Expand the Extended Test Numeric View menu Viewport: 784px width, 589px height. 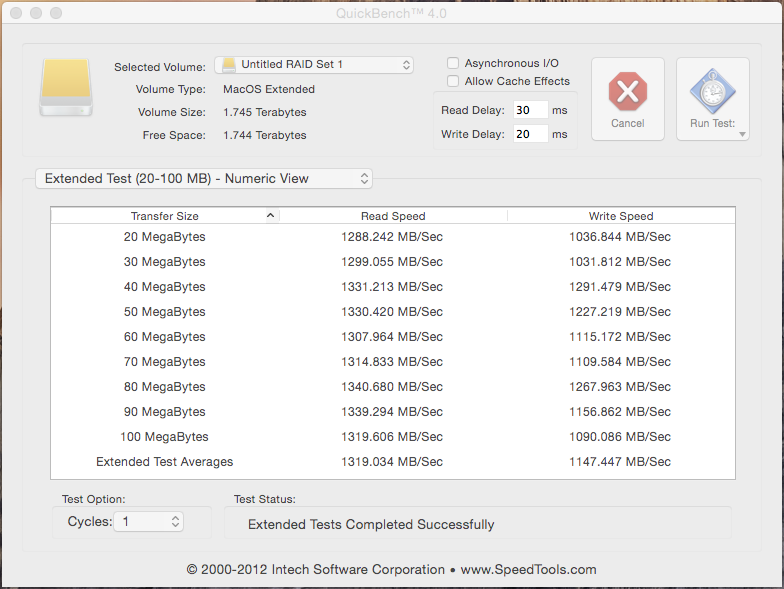[204, 179]
